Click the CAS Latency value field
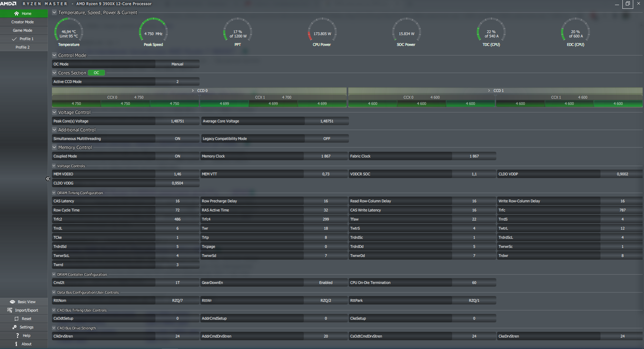Screen dimensions: 644x349 (177, 201)
